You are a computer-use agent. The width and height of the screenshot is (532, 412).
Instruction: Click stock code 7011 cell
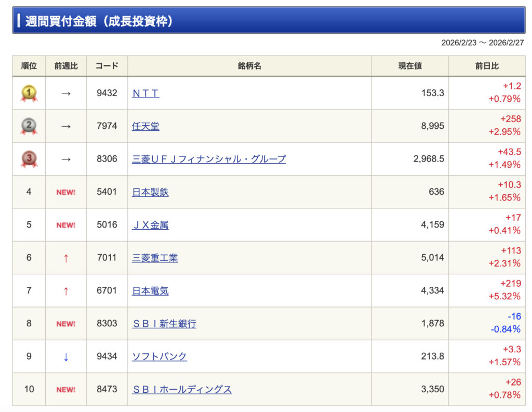pos(107,258)
